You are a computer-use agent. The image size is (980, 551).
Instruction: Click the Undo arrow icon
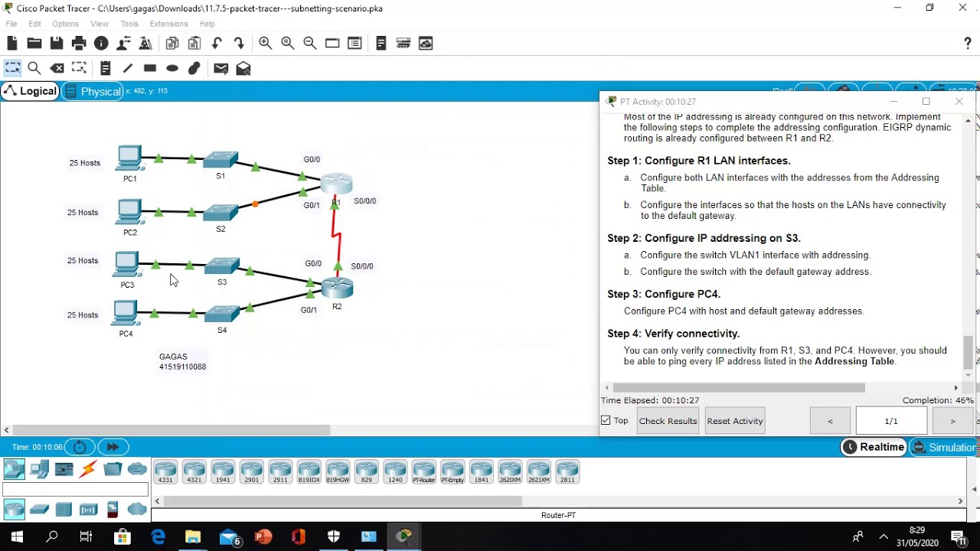pos(217,44)
